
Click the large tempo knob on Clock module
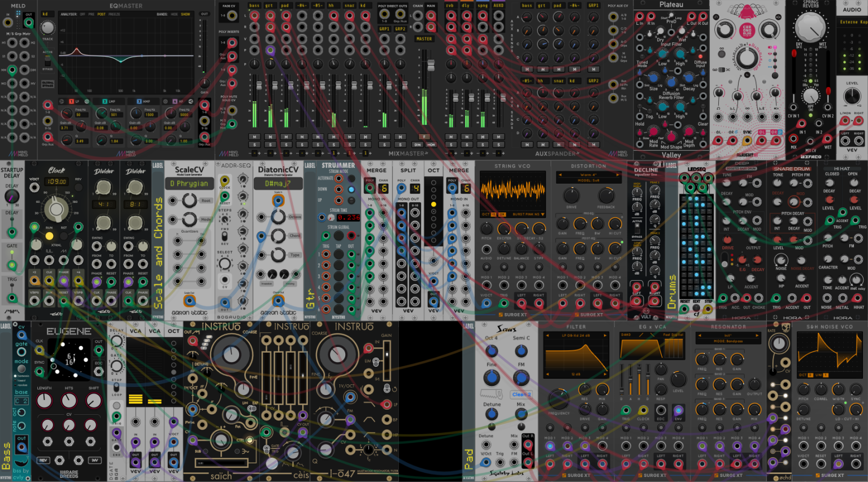56,209
